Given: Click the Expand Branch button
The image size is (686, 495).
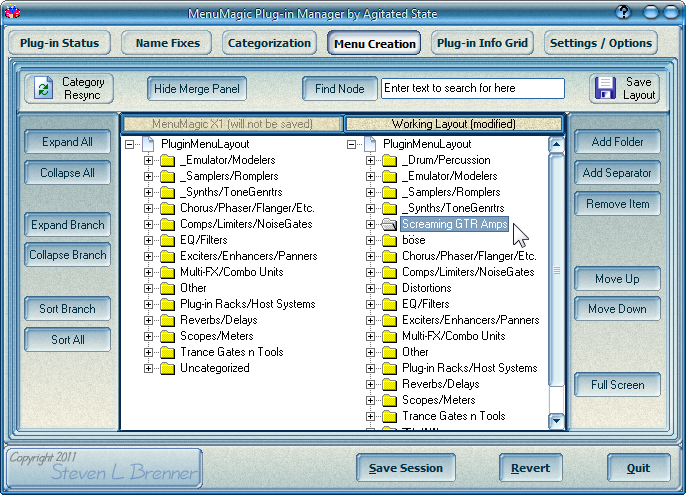Looking at the screenshot, I should (67, 225).
